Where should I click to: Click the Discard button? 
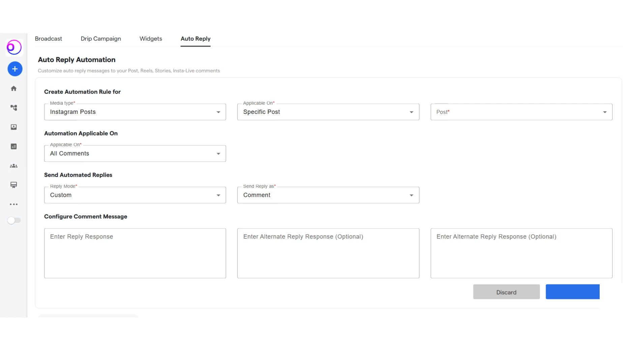pos(506,292)
